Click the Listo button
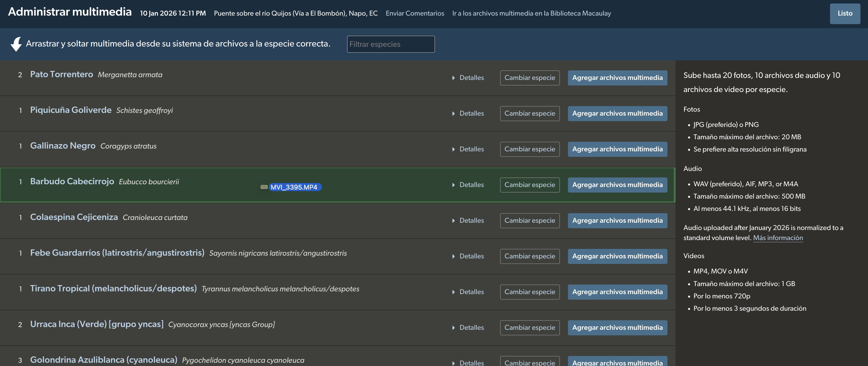 (x=844, y=14)
